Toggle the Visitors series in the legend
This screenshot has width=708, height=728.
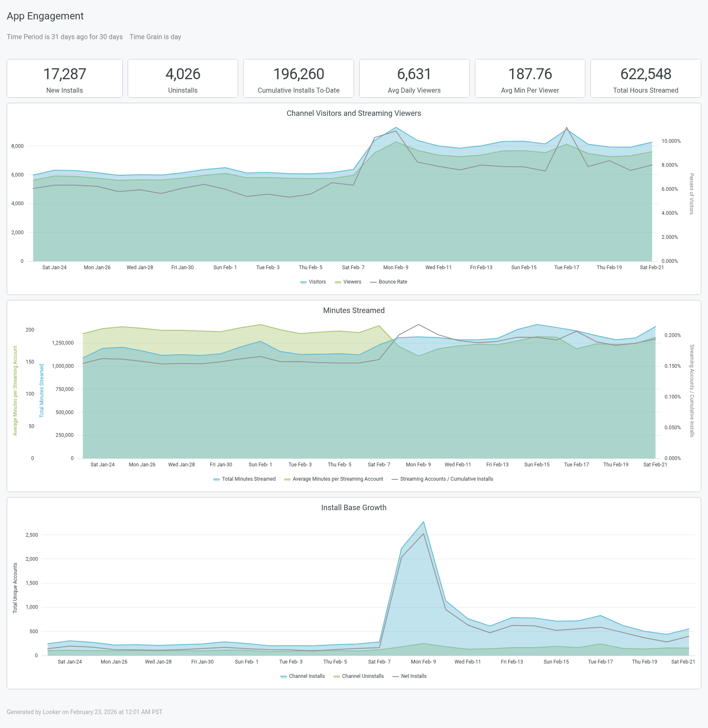tap(316, 281)
